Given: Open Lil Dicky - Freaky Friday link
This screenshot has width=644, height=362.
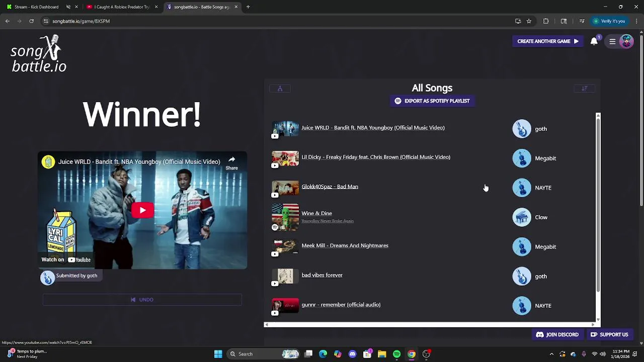Looking at the screenshot, I should (376, 157).
